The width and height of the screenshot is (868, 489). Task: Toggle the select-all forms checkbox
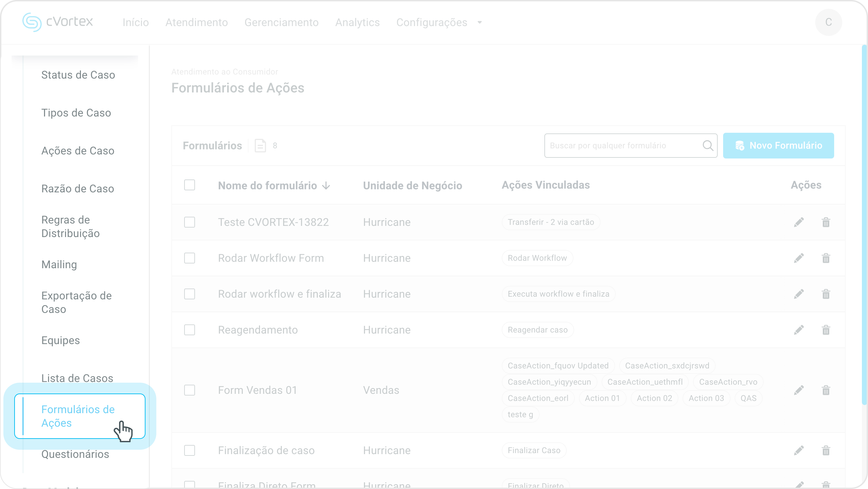point(190,185)
